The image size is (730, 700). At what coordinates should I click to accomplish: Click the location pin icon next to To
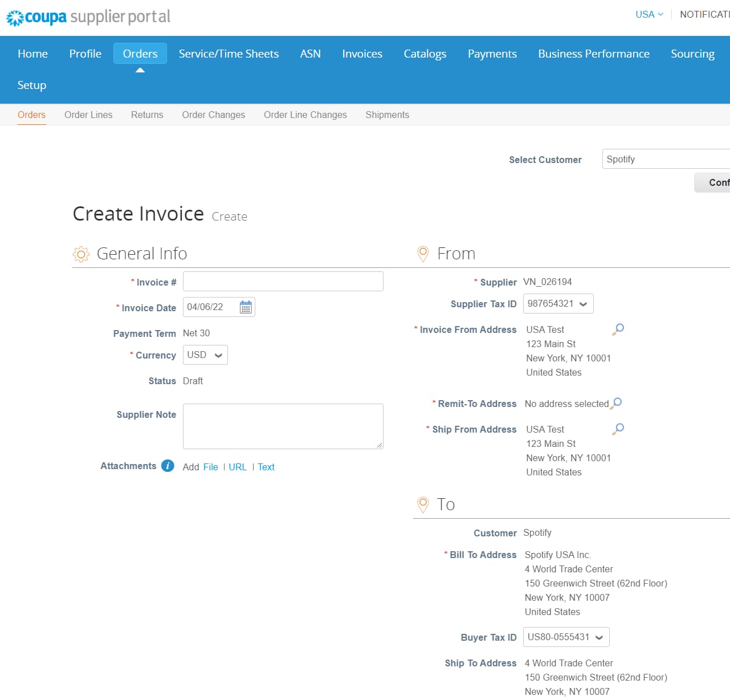[x=423, y=504]
